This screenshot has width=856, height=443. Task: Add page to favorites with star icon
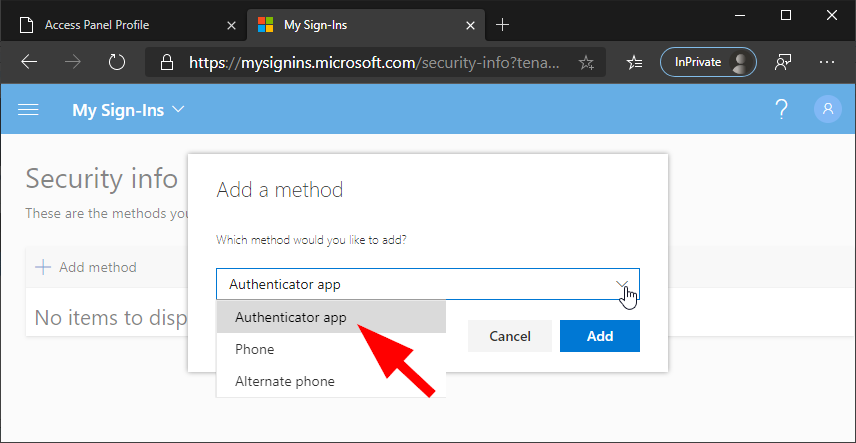point(587,62)
